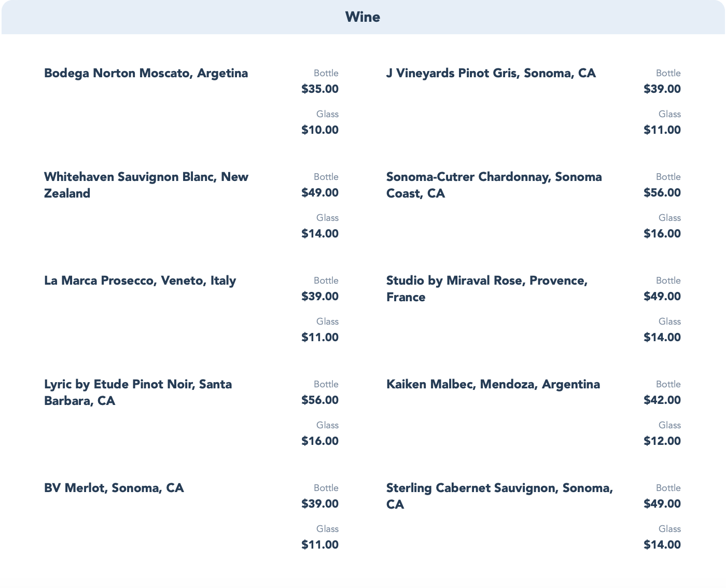This screenshot has height=588, width=726.
Task: Select Lyric Pinot Noir $16.00 glass price
Action: click(320, 441)
